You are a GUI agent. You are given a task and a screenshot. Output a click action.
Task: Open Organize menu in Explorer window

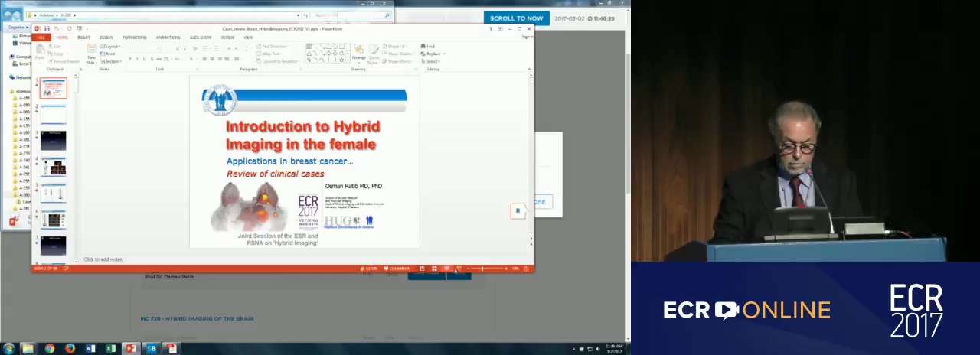[16, 27]
